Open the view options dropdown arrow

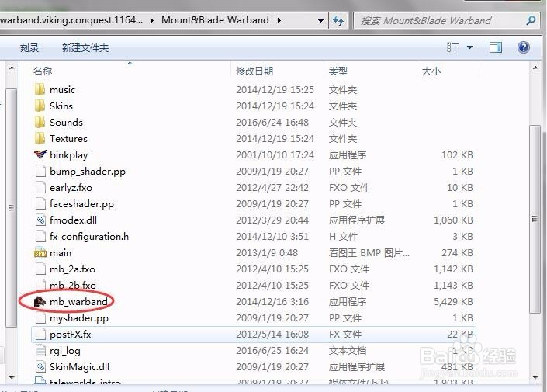click(x=470, y=47)
